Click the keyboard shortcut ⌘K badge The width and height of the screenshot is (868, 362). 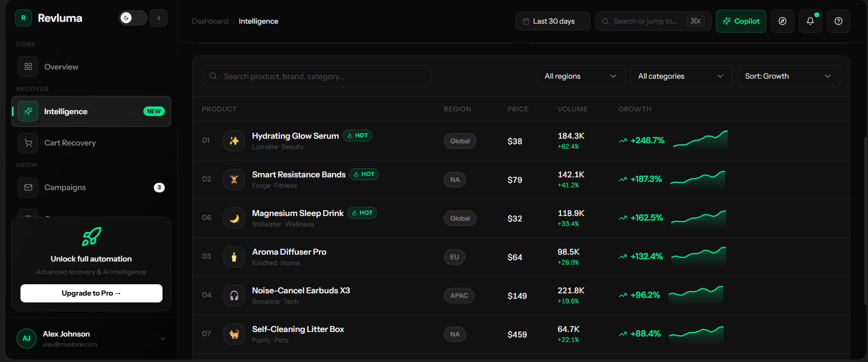tap(695, 21)
